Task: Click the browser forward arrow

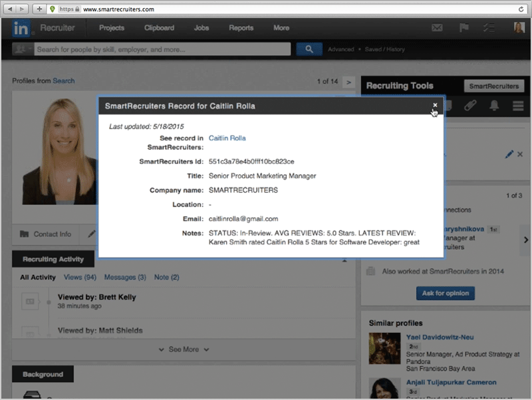Action: (23, 9)
